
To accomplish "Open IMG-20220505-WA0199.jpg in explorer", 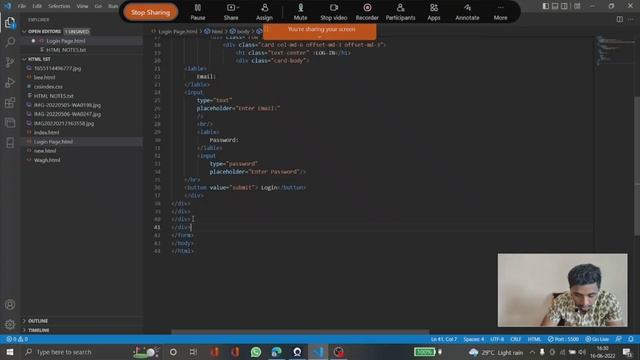I will (82, 105).
